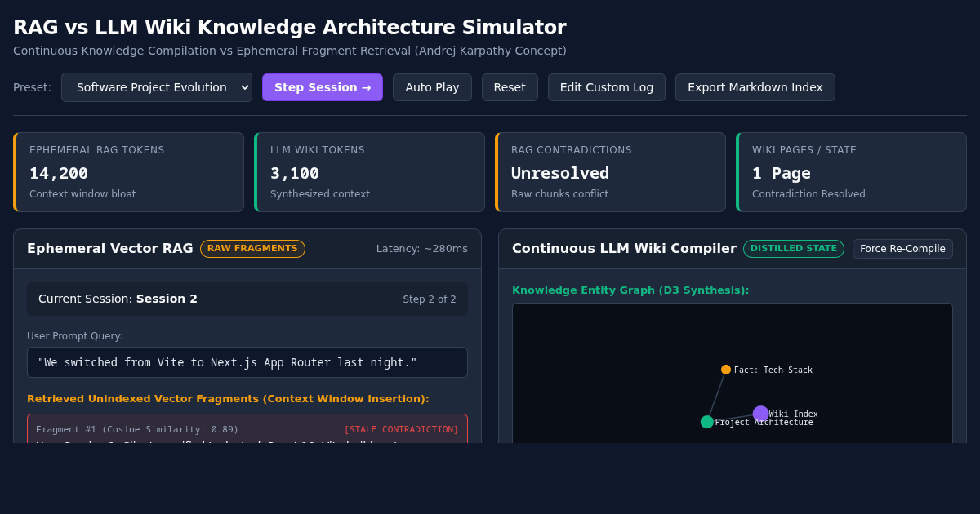This screenshot has width=980, height=514.
Task: Click the User Prompt Query input field
Action: tap(247, 362)
